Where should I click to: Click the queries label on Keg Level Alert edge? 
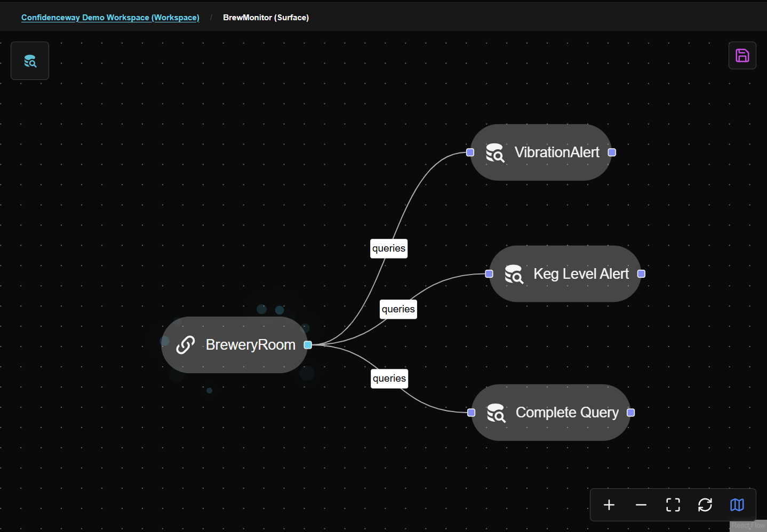pyautogui.click(x=398, y=309)
